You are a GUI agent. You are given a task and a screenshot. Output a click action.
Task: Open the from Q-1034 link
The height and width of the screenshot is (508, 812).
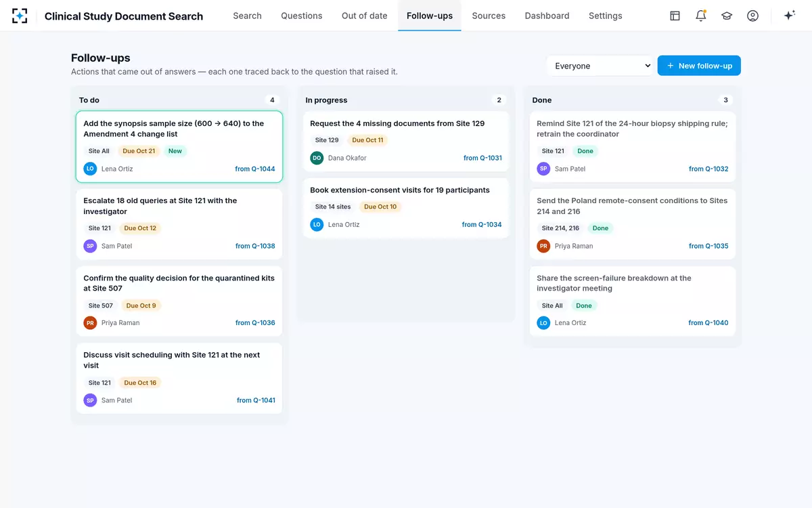tap(482, 224)
